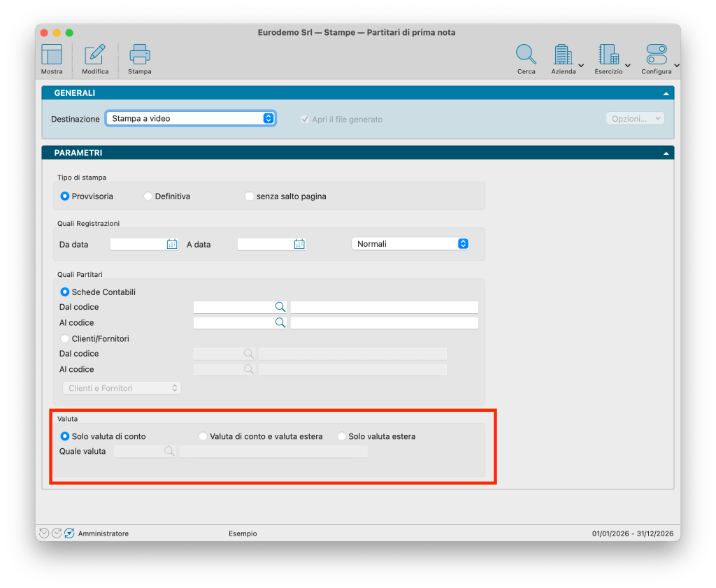Expand the Azienda dropdown arrow
716x588 pixels.
point(581,66)
